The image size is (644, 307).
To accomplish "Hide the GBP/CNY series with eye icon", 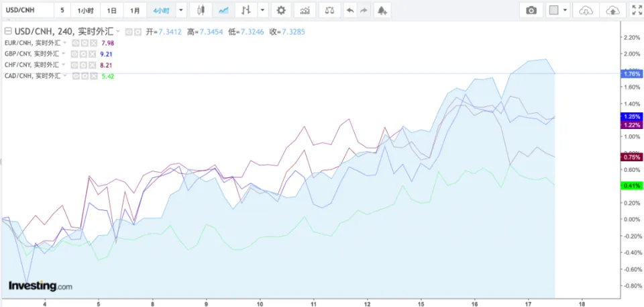I will pyautogui.click(x=76, y=54).
